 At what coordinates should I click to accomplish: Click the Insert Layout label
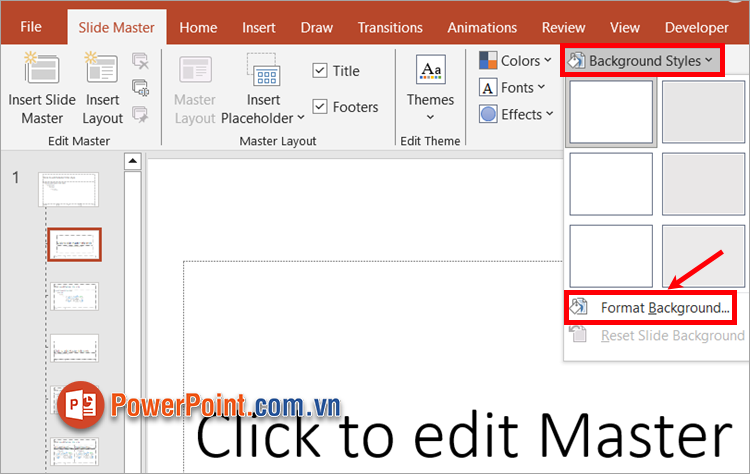click(102, 109)
